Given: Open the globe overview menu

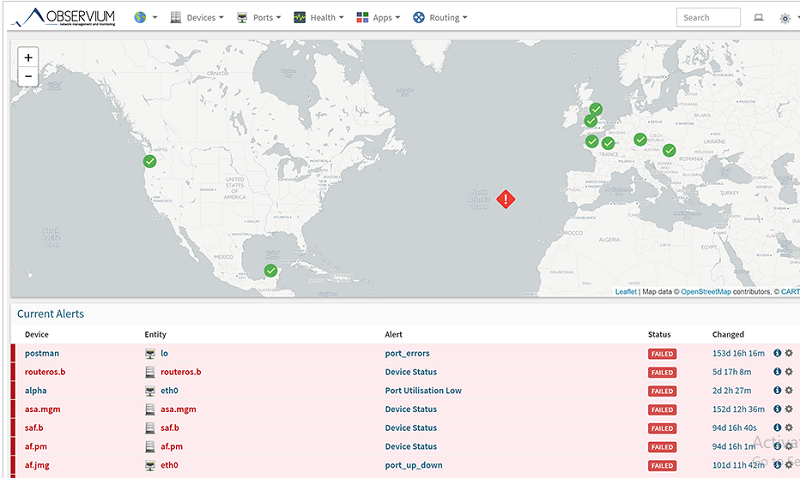Looking at the screenshot, I should pyautogui.click(x=145, y=17).
